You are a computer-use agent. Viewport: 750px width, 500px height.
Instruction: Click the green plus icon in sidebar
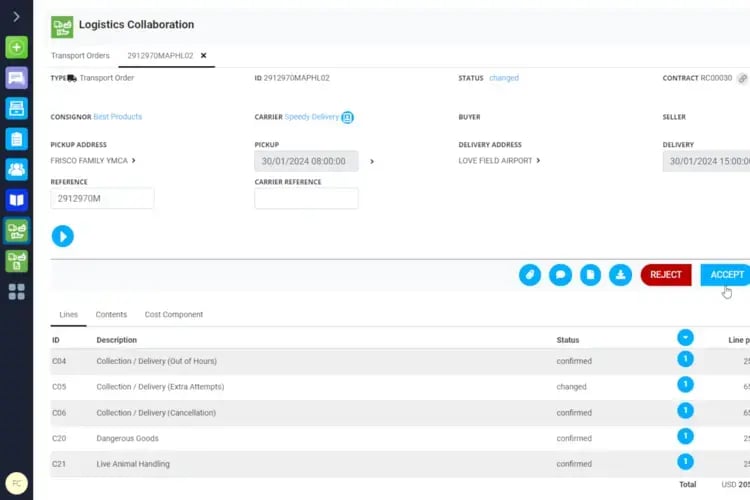coord(16,47)
